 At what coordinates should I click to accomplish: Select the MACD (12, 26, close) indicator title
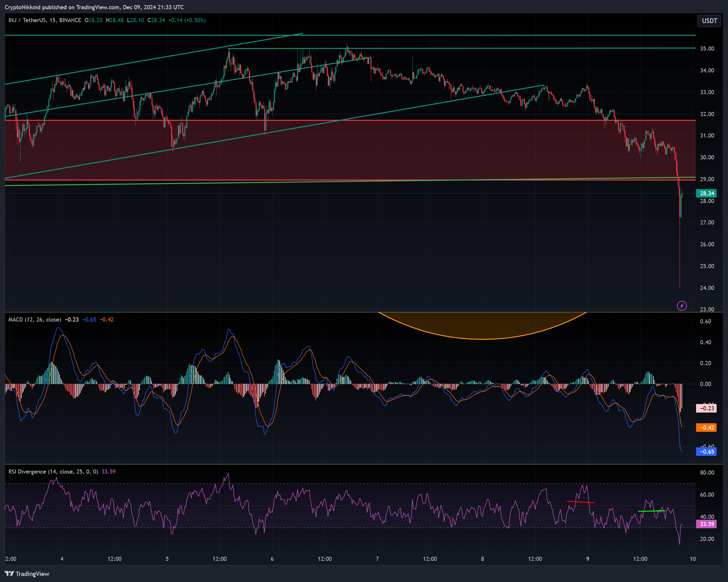pos(35,320)
